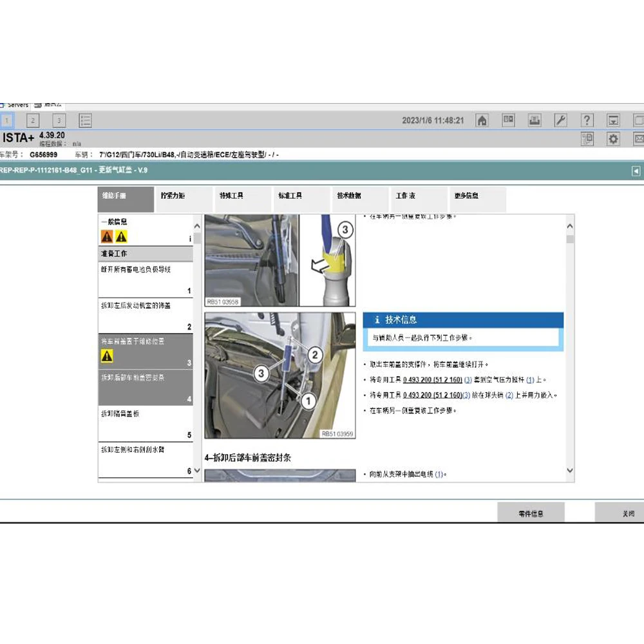Viewport: 644px width, 644px height.
Task: Click the print icon in top toolbar
Action: [535, 120]
